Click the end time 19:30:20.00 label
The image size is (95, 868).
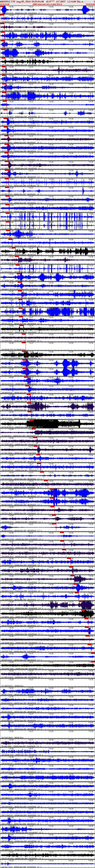pos(90,4)
